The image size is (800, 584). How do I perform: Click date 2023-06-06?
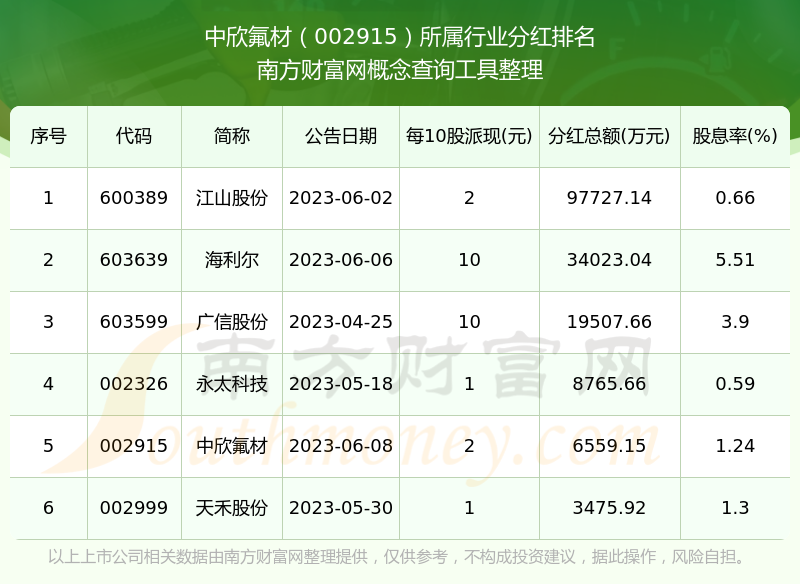point(341,260)
